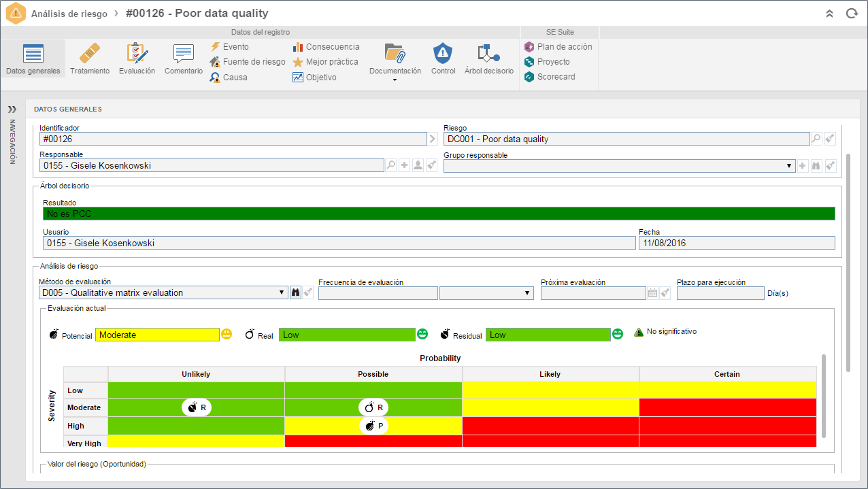
Task: Clear the Riesgo field with eraser icon
Action: 830,139
